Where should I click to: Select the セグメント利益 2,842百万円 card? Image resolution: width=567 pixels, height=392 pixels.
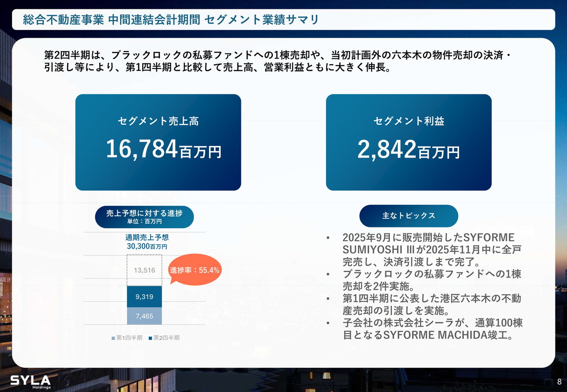click(408, 142)
